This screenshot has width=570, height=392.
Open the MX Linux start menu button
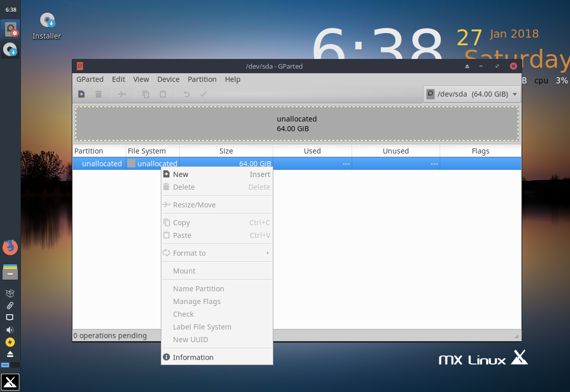tap(10, 382)
